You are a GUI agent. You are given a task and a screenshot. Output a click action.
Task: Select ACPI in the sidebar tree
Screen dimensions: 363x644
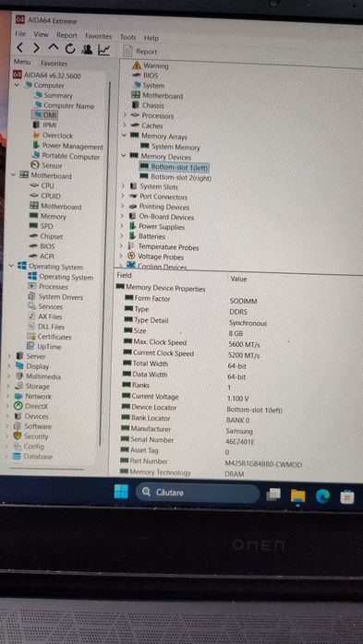[x=42, y=256]
